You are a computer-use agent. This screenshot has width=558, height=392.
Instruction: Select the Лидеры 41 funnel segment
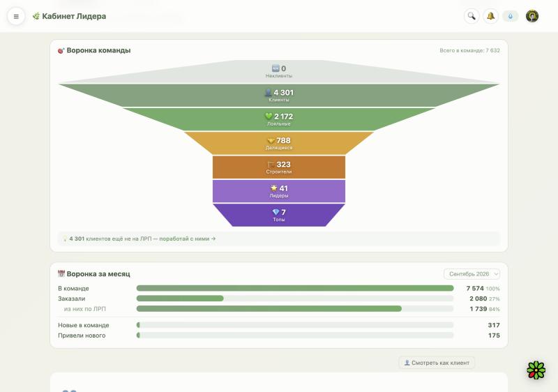click(x=279, y=191)
